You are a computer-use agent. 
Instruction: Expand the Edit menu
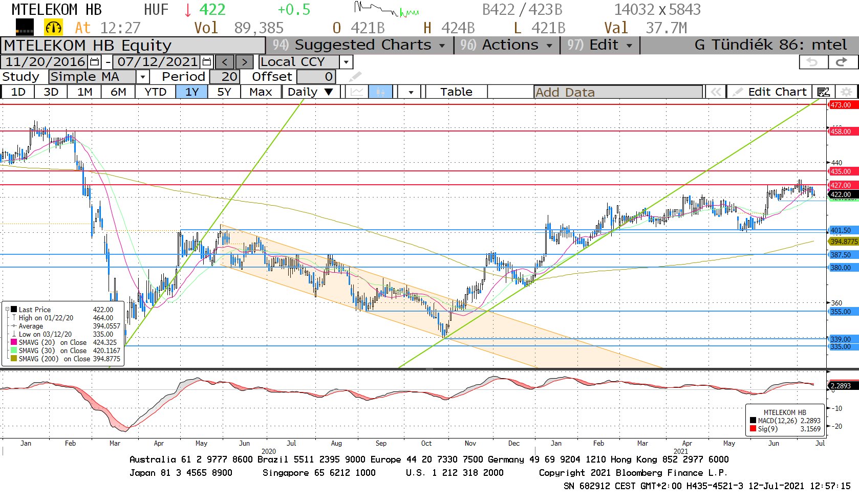tap(599, 45)
